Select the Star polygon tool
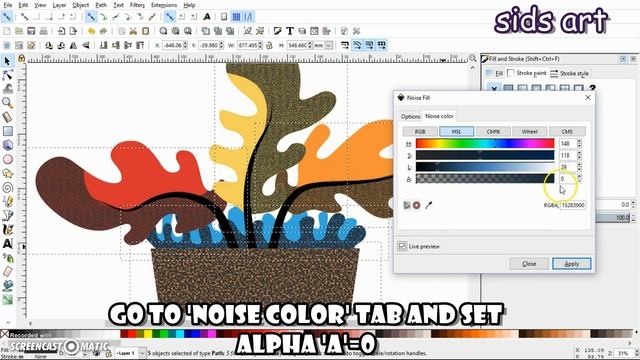The width and height of the screenshot is (640, 360). click(7, 173)
